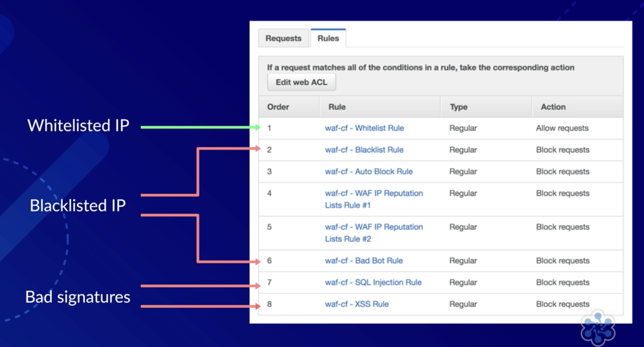The height and width of the screenshot is (347, 644).
Task: Click the Edit web ACL button
Action: point(301,82)
